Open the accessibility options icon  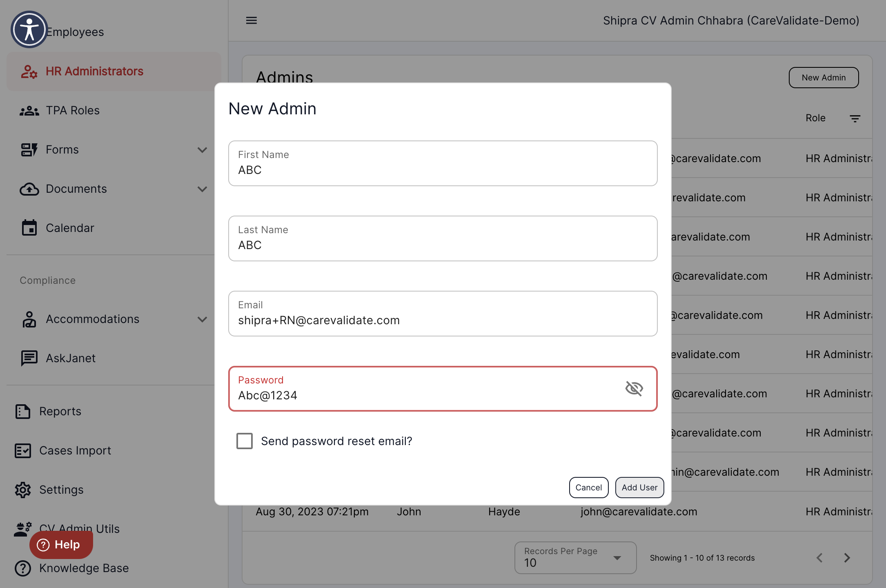pyautogui.click(x=29, y=29)
